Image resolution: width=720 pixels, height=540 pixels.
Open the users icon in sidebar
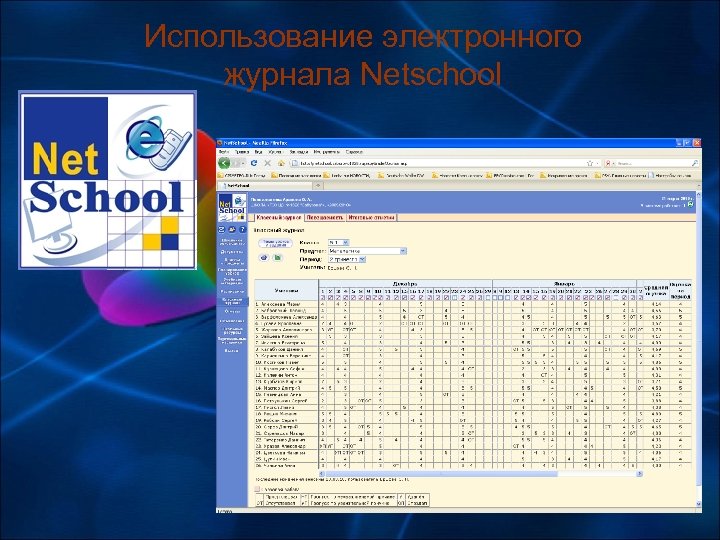232,230
